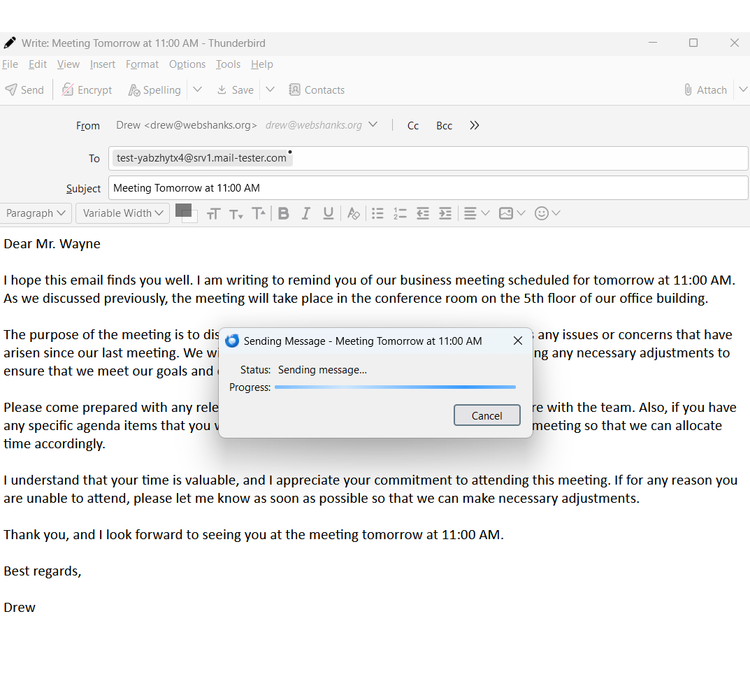Image resolution: width=750 pixels, height=700 pixels.
Task: Click the indent icon
Action: point(445,213)
